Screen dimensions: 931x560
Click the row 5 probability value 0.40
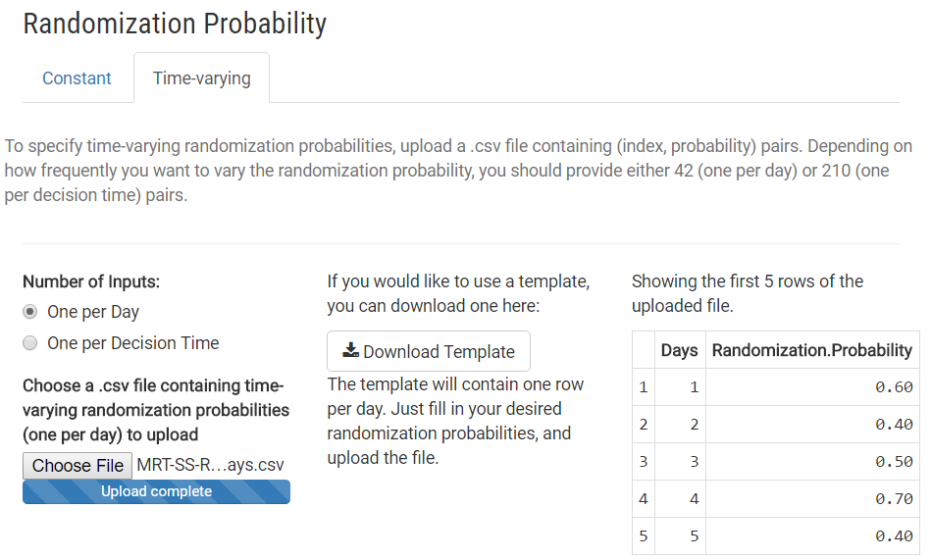[894, 536]
